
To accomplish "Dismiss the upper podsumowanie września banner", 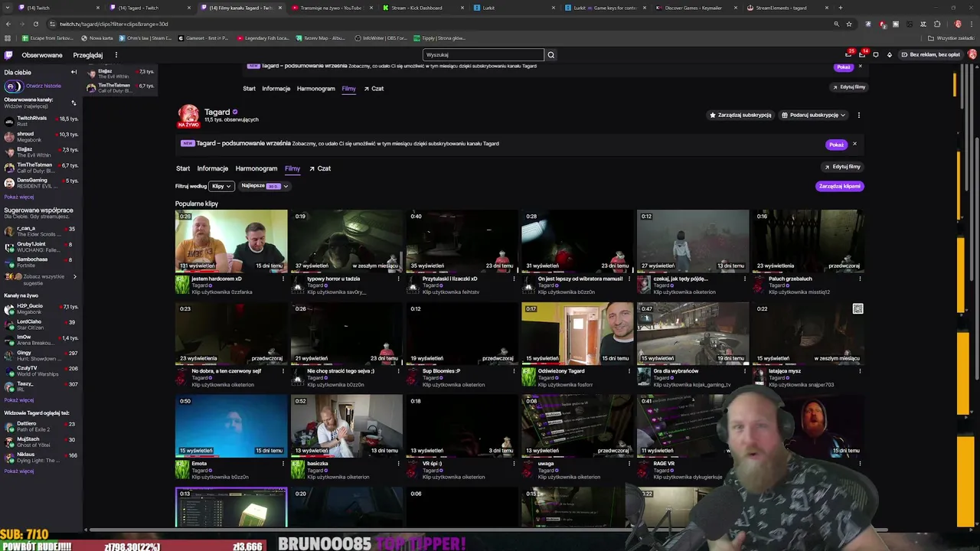I will point(860,66).
